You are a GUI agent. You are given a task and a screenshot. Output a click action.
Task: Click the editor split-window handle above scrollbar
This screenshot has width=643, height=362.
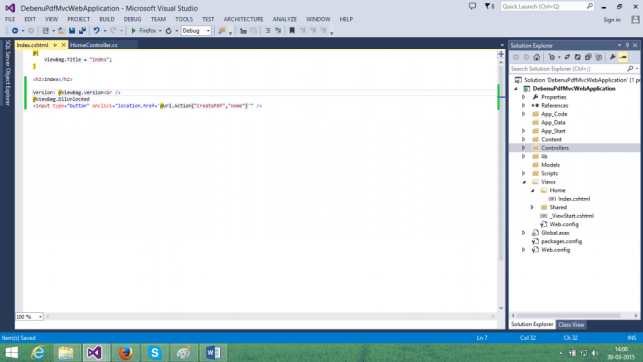click(x=501, y=54)
